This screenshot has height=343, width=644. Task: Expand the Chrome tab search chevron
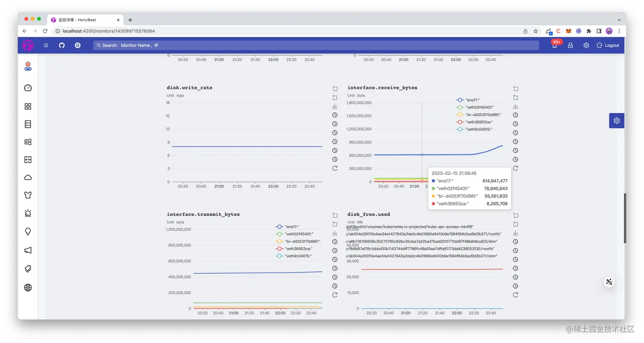[x=619, y=20]
